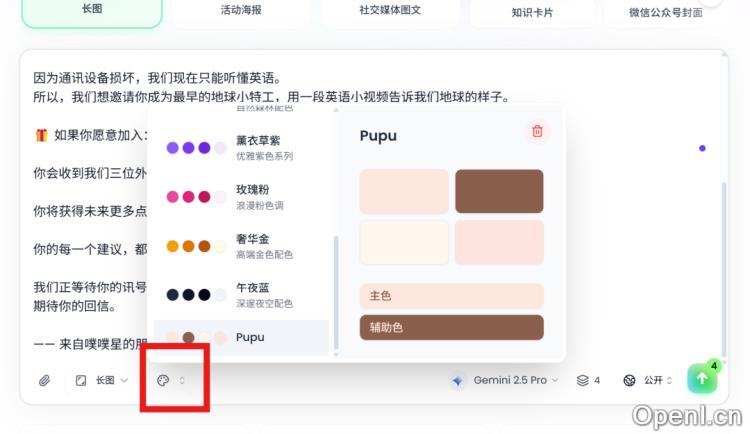
Task: Click the layers count 4
Action: pyautogui.click(x=597, y=380)
